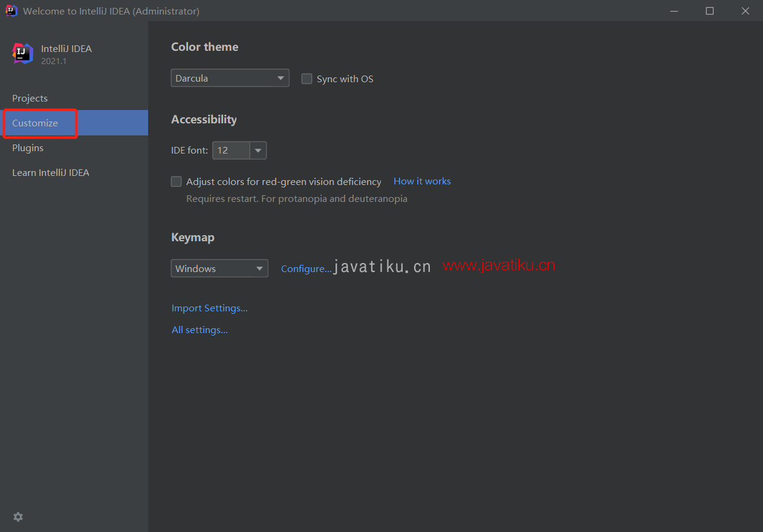The image size is (763, 532).
Task: Open the Plugins tab
Action: [74, 148]
